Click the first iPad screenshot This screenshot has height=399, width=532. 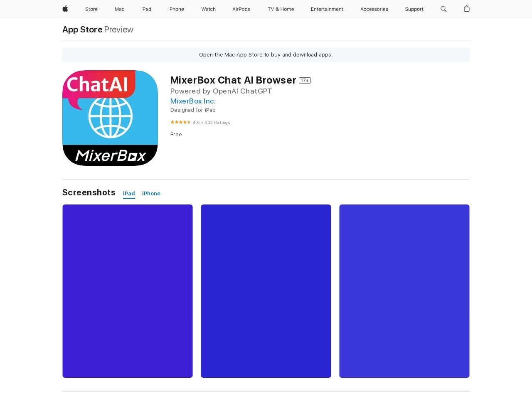point(127,291)
